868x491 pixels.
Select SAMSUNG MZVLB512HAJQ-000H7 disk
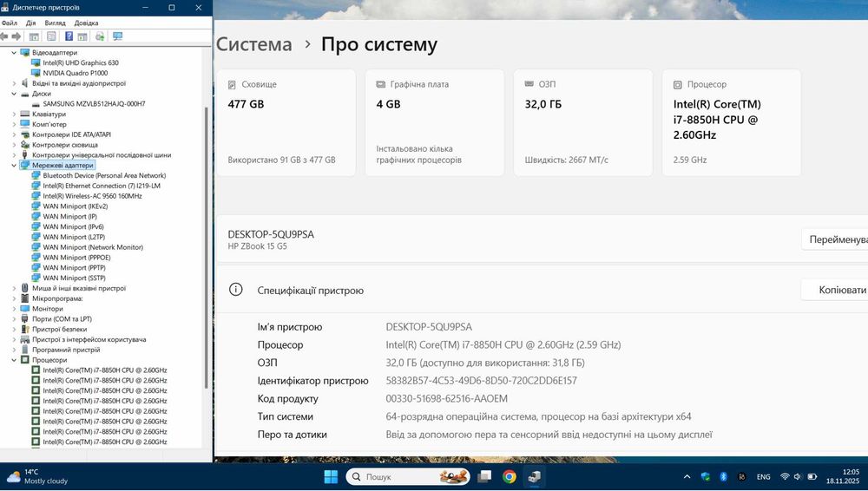click(94, 103)
